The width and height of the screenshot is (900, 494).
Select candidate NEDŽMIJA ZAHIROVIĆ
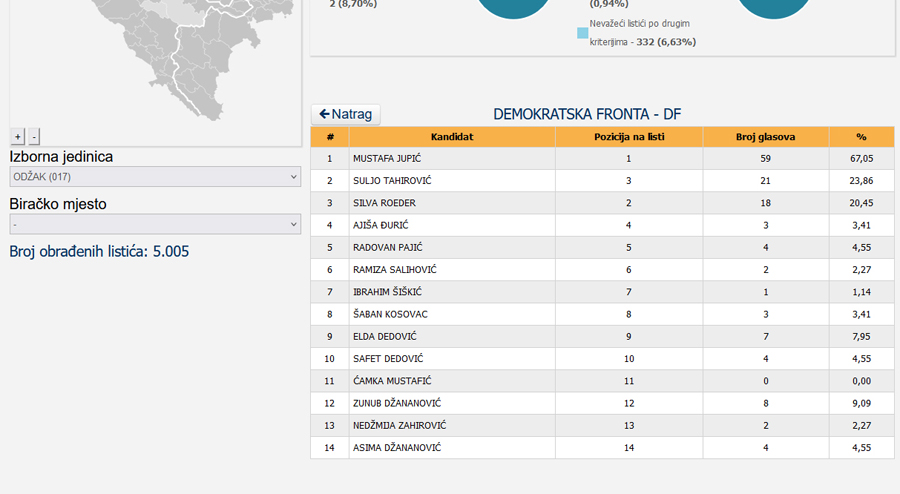pos(399,426)
